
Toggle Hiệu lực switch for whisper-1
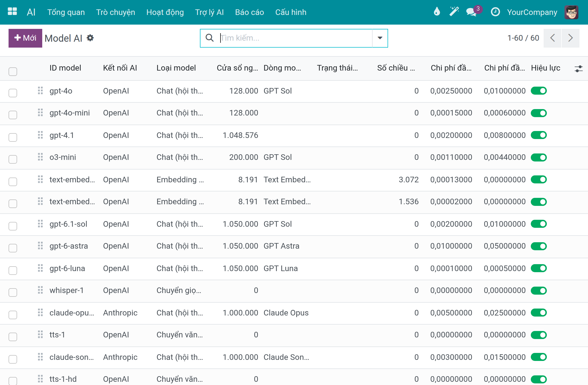(x=539, y=290)
